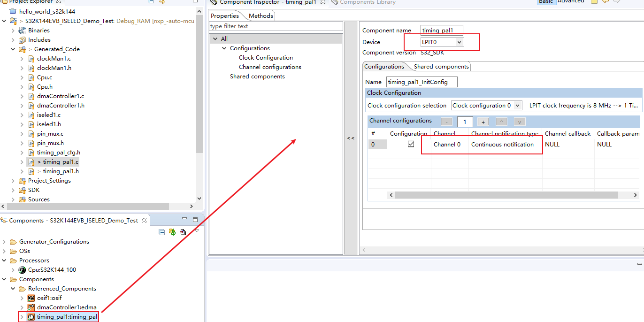The width and height of the screenshot is (644, 322).
Task: Maximize the Components panel
Action: (x=195, y=220)
